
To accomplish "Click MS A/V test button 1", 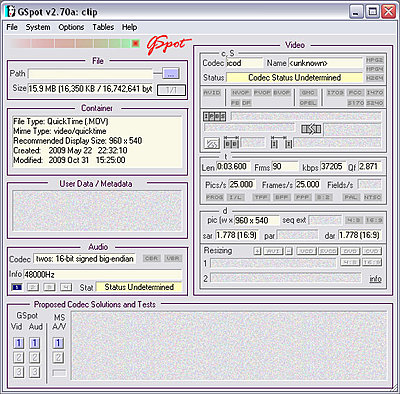I will pyautogui.click(x=58, y=343).
